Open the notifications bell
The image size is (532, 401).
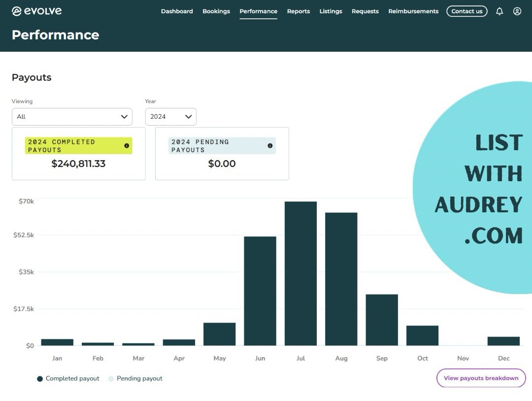tap(499, 11)
